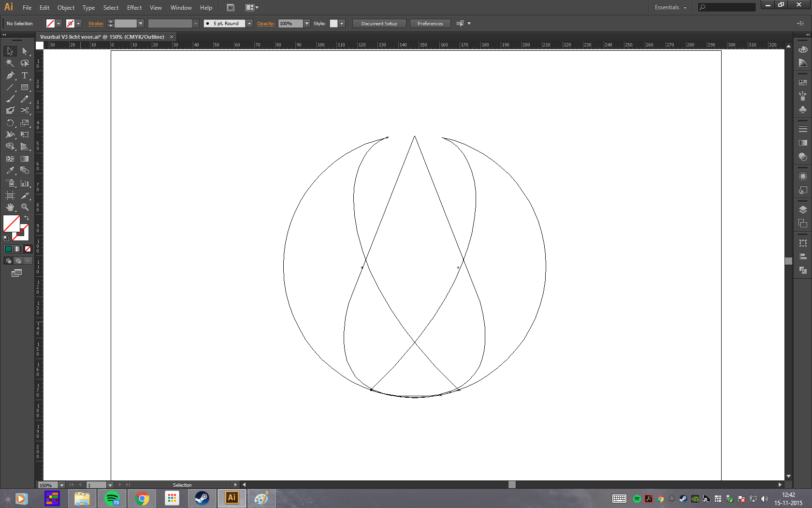This screenshot has height=508, width=812.
Task: Reset to default fill and stroke
Action: tap(6, 238)
